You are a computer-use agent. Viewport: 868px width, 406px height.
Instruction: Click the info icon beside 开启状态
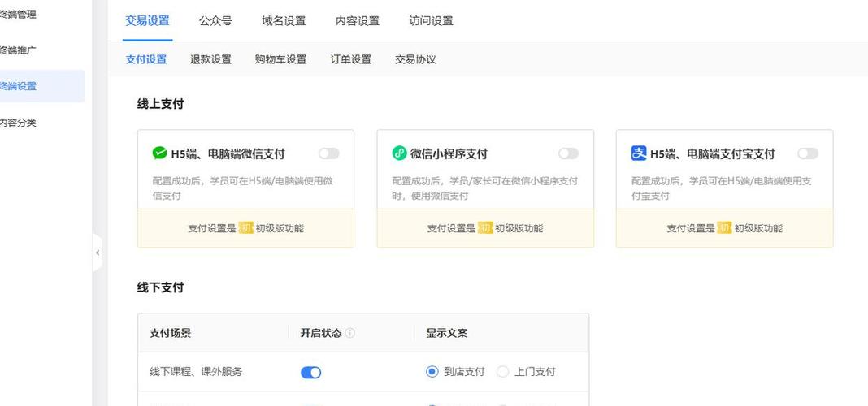pyautogui.click(x=350, y=333)
